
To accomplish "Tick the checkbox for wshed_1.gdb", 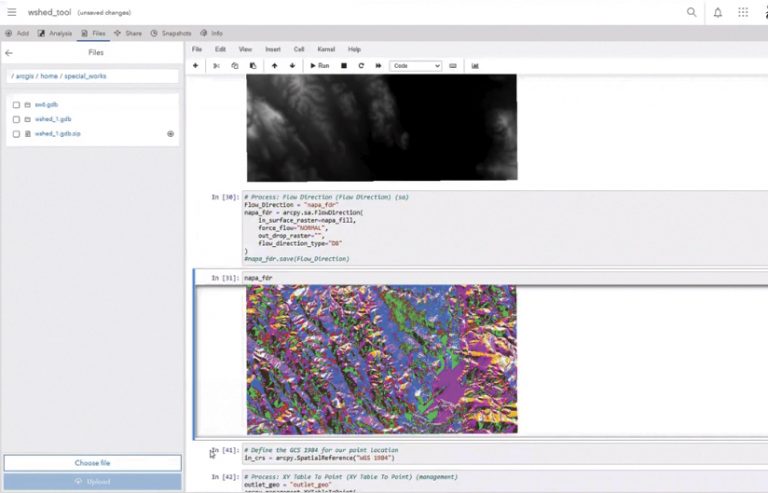I will click(16, 119).
